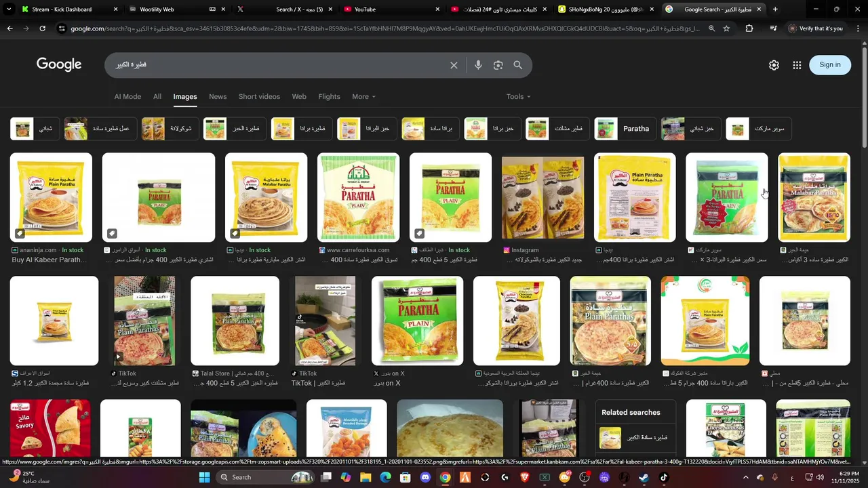Click the browser address bar URL

(x=385, y=28)
